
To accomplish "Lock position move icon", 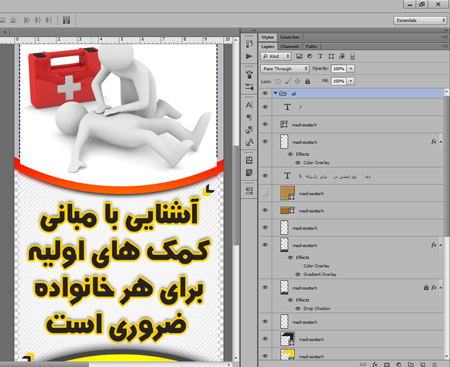I will pyautogui.click(x=298, y=81).
